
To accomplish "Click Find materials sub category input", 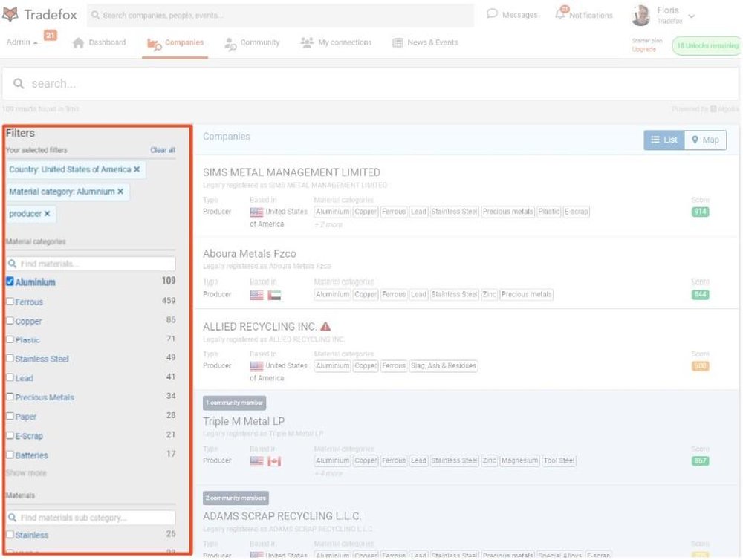I will [91, 518].
